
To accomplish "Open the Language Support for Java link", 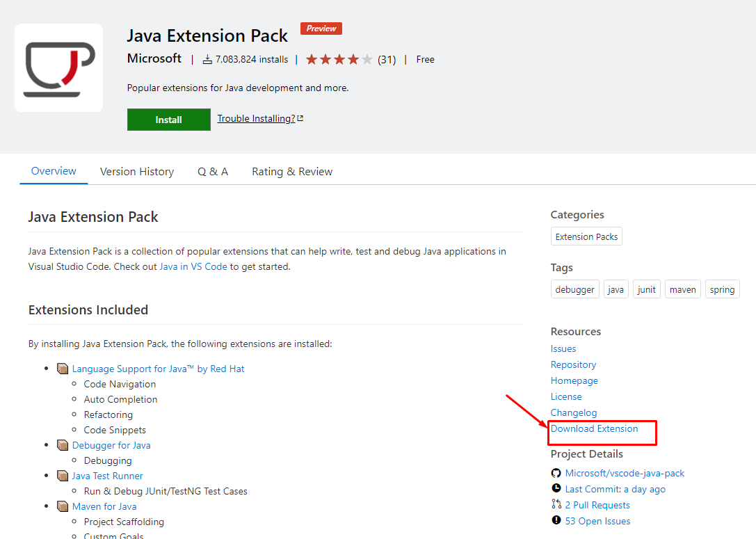I will point(158,369).
